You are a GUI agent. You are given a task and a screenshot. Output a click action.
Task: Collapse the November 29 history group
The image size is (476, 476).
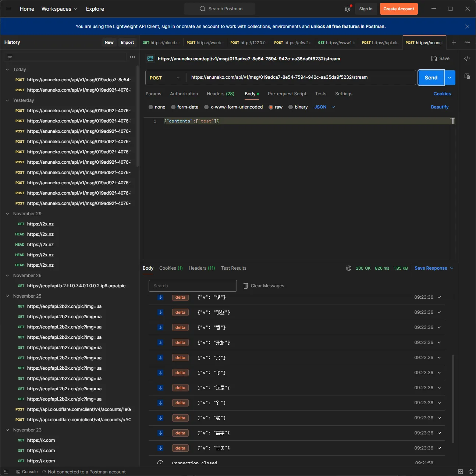coord(7,214)
